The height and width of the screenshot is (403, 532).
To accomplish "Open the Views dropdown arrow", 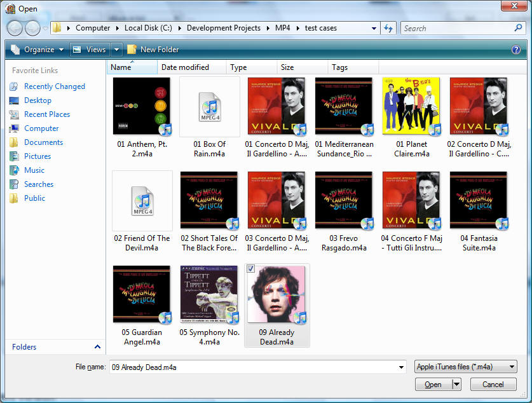I will click(x=116, y=50).
